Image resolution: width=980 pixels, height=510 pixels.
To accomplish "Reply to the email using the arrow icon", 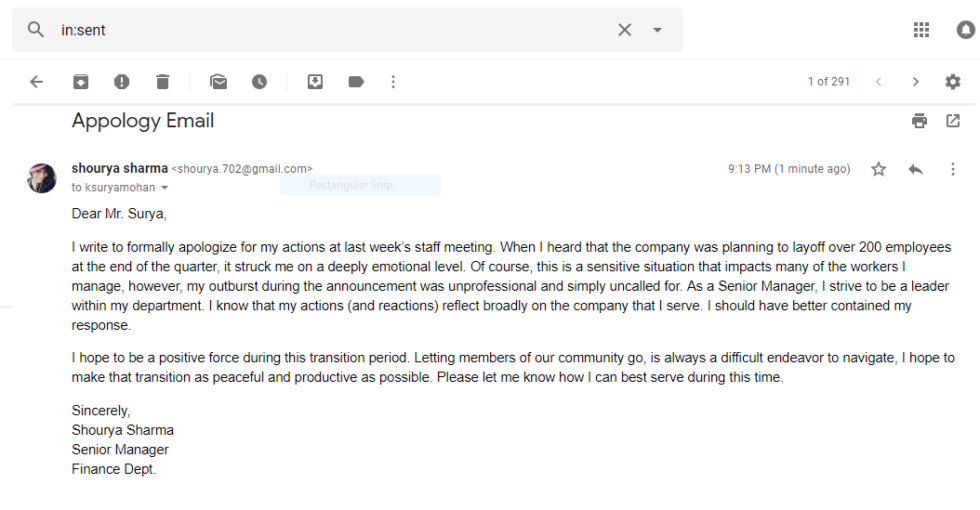I will (x=915, y=169).
